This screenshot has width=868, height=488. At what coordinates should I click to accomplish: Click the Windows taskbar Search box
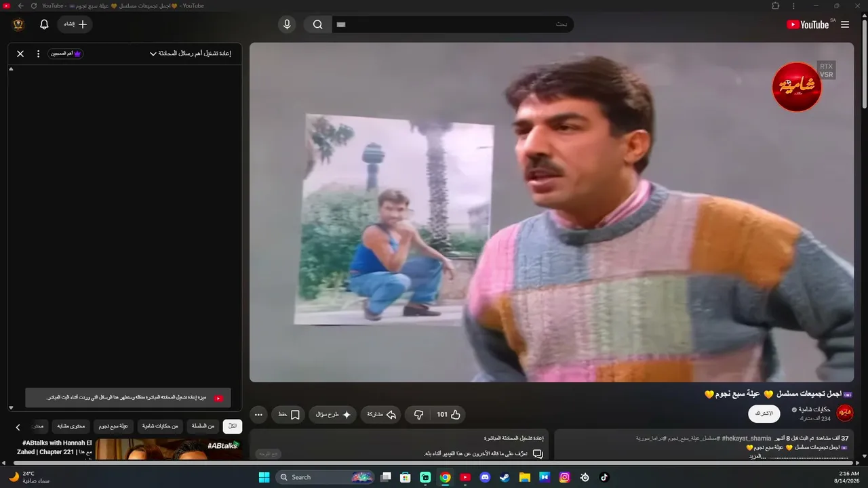[326, 477]
